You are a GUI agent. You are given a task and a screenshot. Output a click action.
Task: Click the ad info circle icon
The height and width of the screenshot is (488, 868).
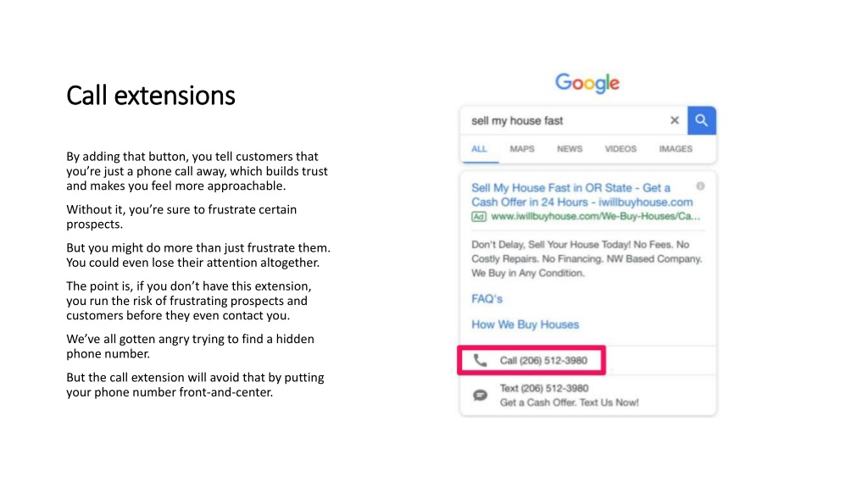pyautogui.click(x=700, y=186)
